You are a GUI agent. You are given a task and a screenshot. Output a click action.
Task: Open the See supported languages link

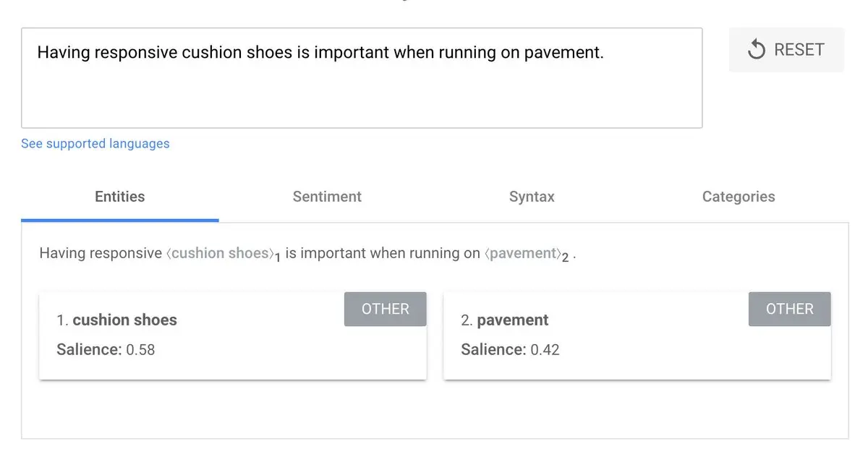(x=95, y=144)
